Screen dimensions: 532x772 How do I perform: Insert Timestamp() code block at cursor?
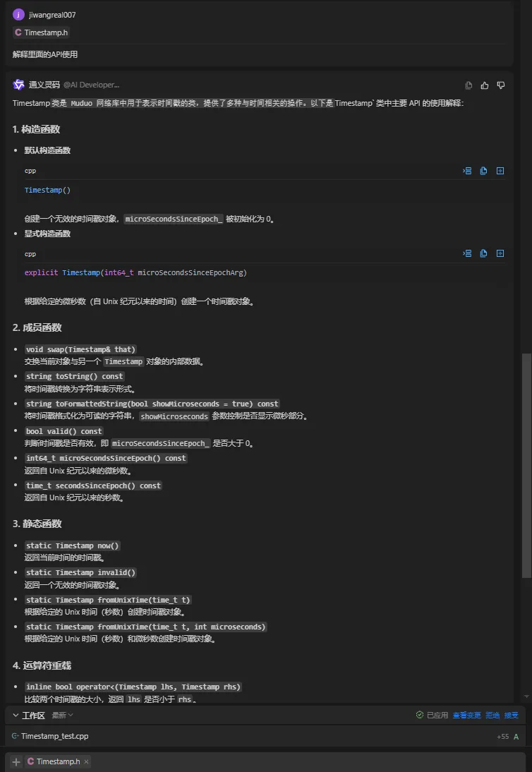click(x=467, y=171)
